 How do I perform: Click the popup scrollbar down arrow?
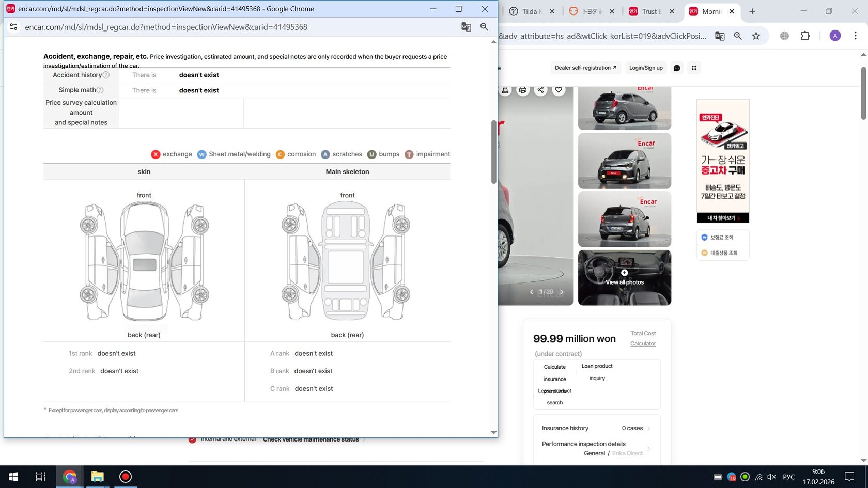coord(494,433)
